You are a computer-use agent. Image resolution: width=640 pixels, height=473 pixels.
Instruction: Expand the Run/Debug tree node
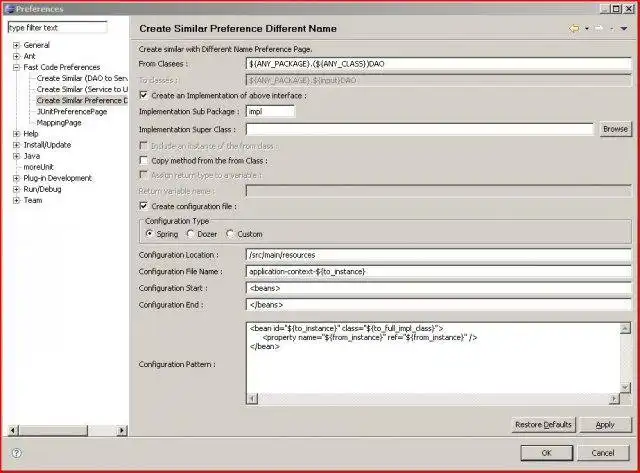[16, 189]
